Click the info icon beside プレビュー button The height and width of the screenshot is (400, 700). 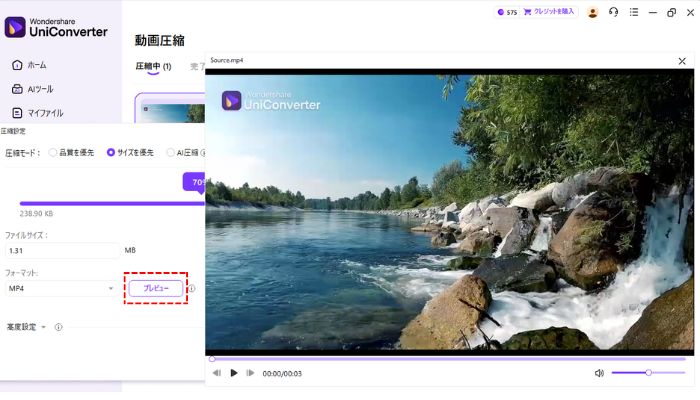click(x=192, y=289)
